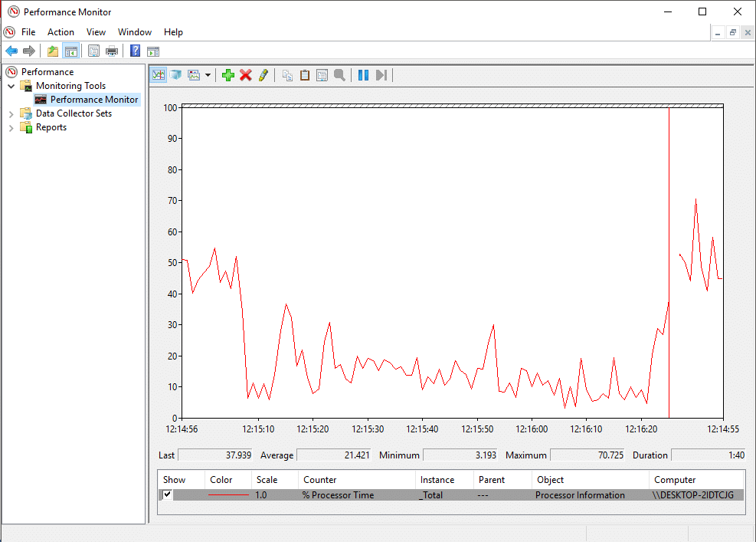Image resolution: width=756 pixels, height=542 pixels.
Task: Freeze the display with the pause button
Action: tap(363, 75)
